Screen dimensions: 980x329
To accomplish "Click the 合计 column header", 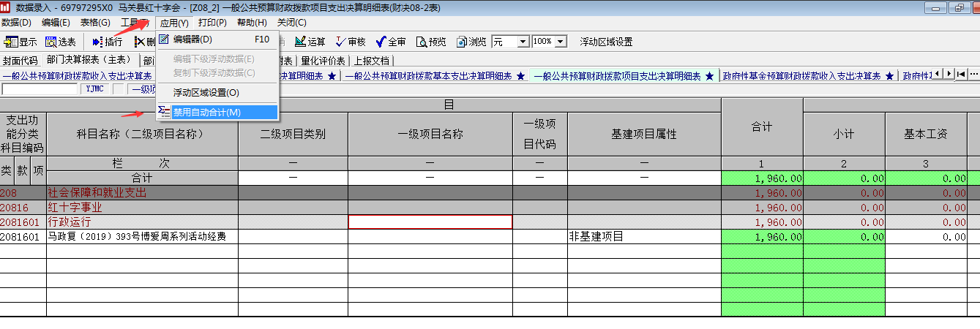I will coord(762,127).
